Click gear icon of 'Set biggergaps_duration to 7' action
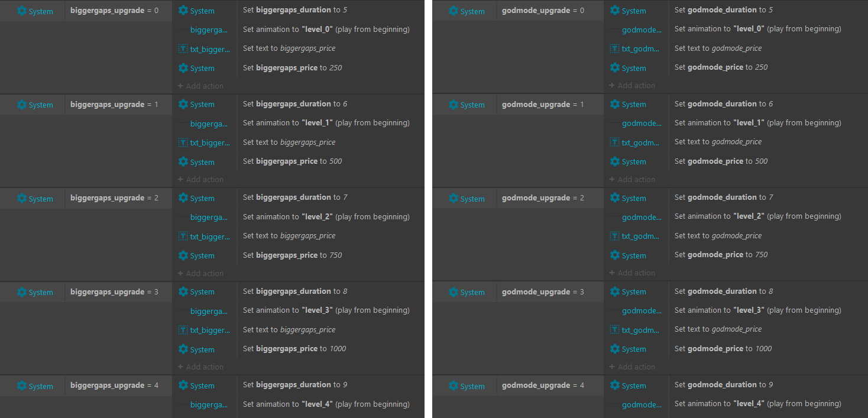Viewport: 868px width, 418px height. (x=183, y=198)
